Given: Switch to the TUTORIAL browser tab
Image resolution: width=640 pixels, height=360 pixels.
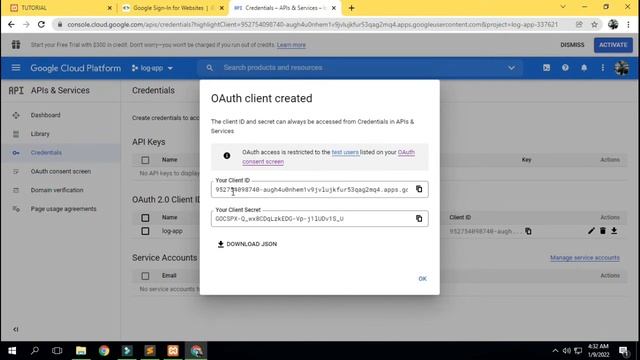Looking at the screenshot, I should pos(60,8).
